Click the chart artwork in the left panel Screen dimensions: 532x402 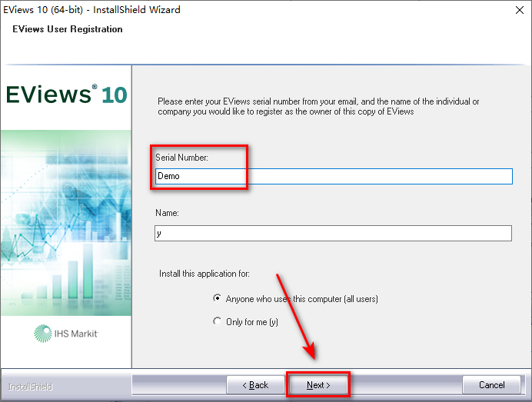click(66, 223)
